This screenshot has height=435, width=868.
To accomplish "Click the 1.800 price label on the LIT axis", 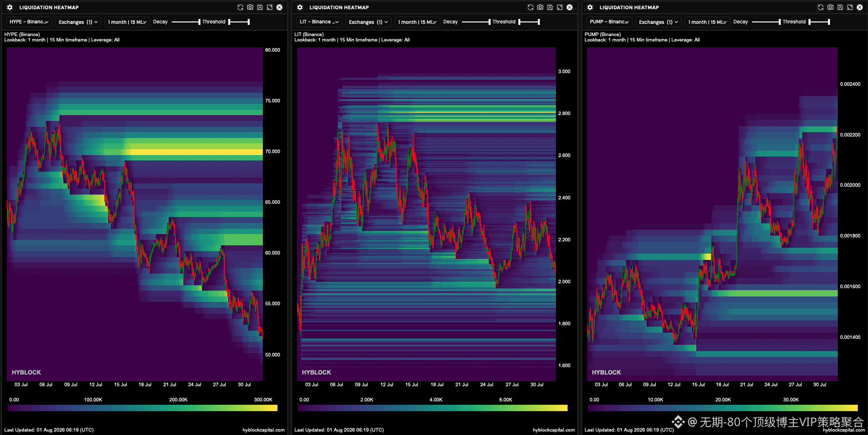I will pyautogui.click(x=564, y=324).
